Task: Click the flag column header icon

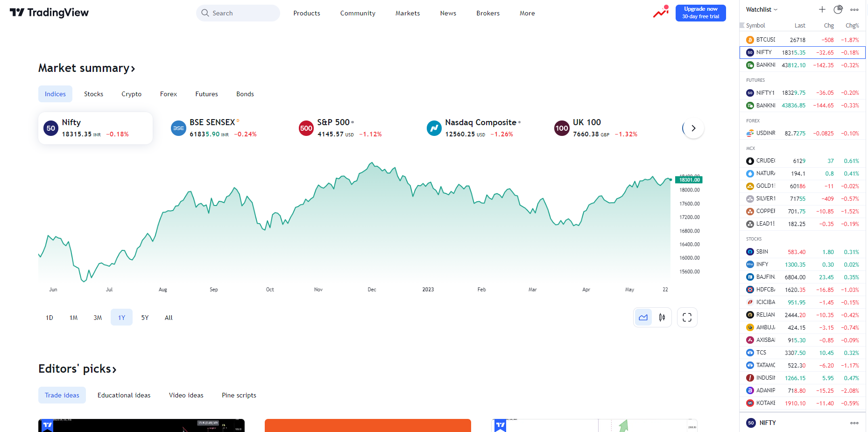Action: pyautogui.click(x=742, y=25)
